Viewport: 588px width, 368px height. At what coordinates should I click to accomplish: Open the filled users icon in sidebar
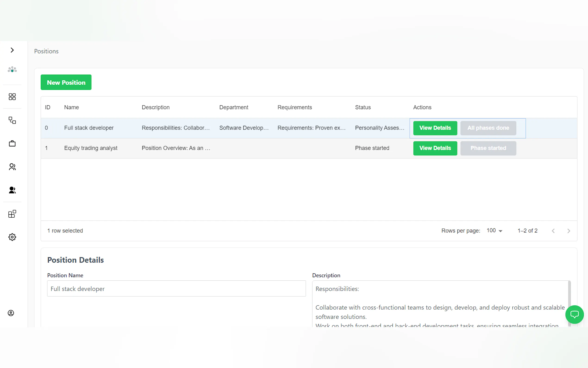[x=12, y=190]
